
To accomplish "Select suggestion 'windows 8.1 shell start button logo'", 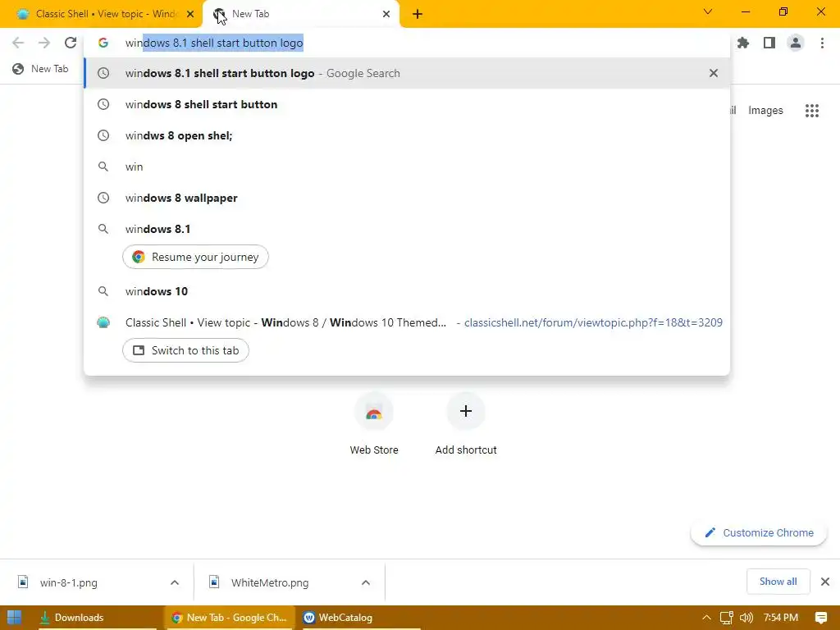I will point(407,73).
